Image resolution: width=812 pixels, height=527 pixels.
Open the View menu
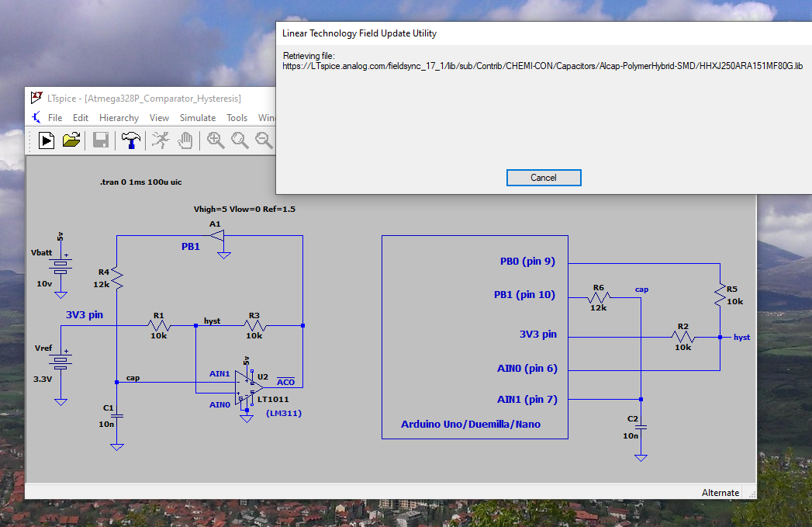coord(159,118)
